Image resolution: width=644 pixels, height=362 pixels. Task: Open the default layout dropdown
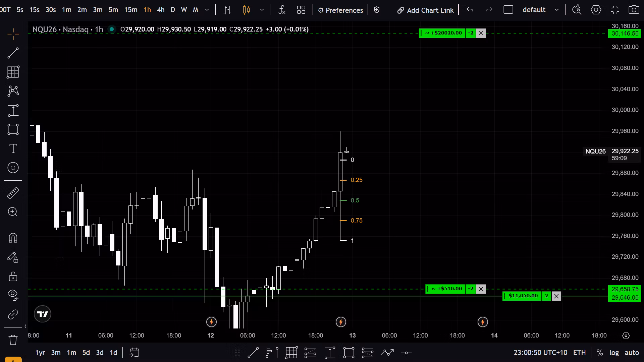click(x=540, y=10)
